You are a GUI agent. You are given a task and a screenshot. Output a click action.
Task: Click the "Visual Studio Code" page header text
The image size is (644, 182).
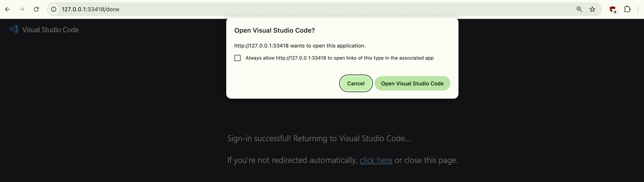point(50,30)
